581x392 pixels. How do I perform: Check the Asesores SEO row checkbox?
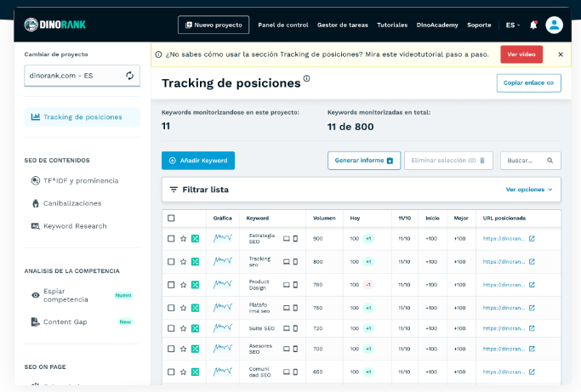(x=171, y=349)
